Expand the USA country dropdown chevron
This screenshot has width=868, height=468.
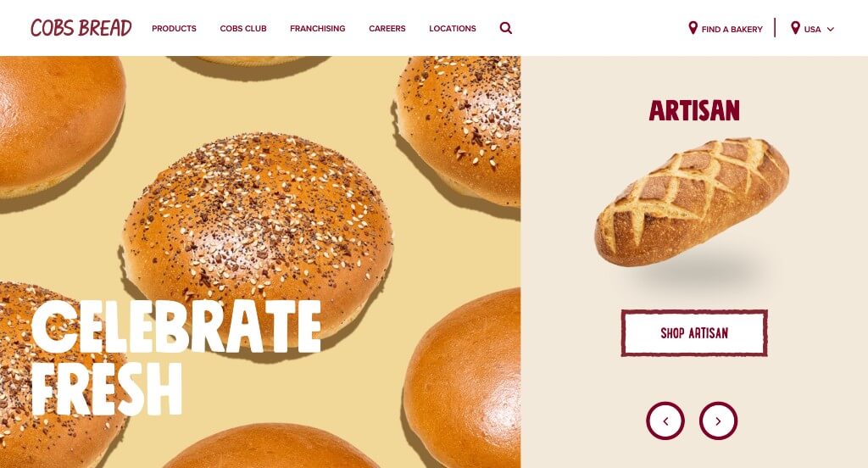point(831,30)
